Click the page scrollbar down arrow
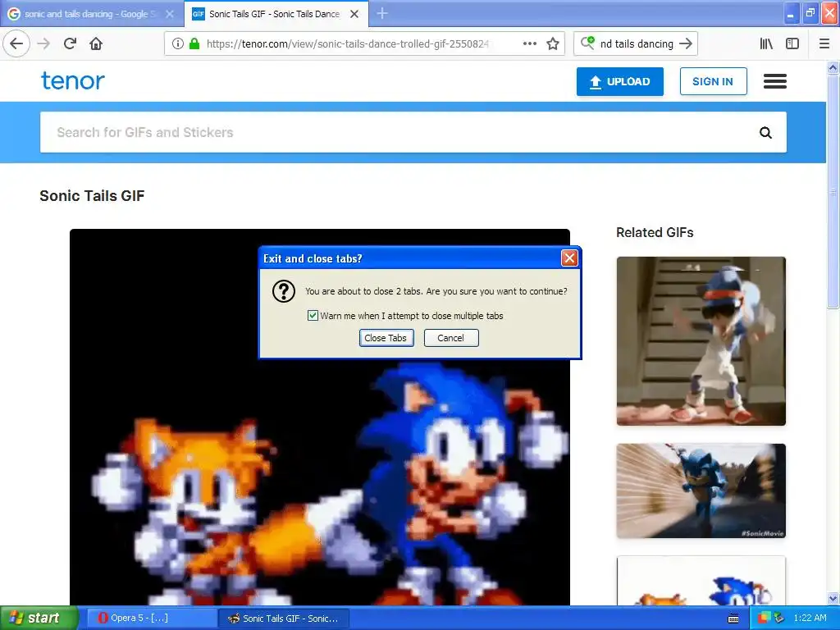This screenshot has width=840, height=630. 833,599
